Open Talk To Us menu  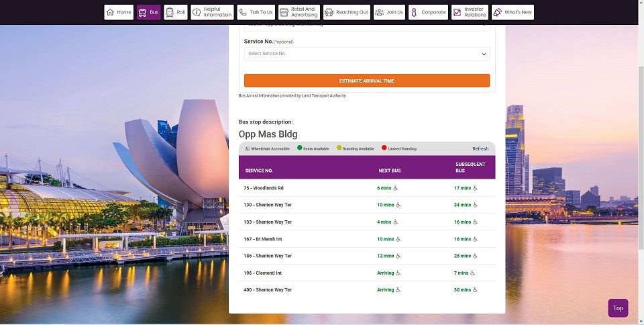(256, 12)
